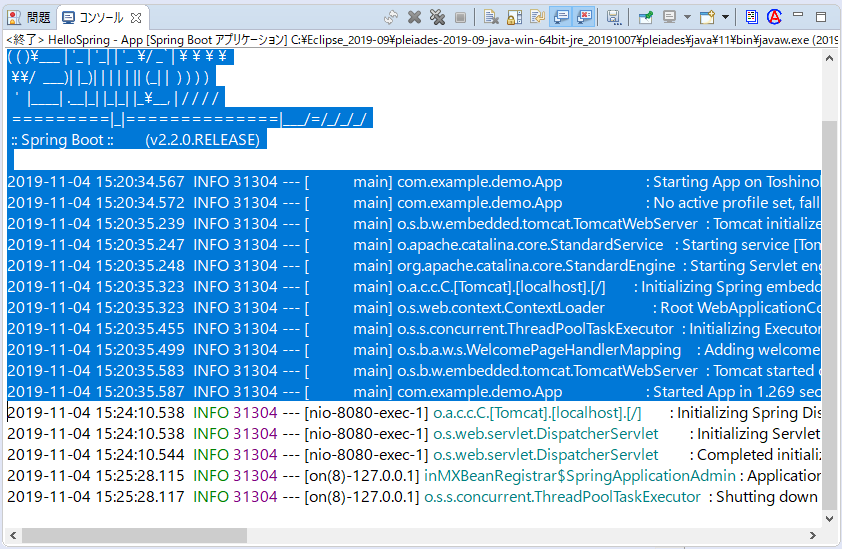This screenshot has height=549, width=842.
Task: Click the 15:20:35.455 ThreadPoolTaskExecutor log line
Action: [x=414, y=329]
